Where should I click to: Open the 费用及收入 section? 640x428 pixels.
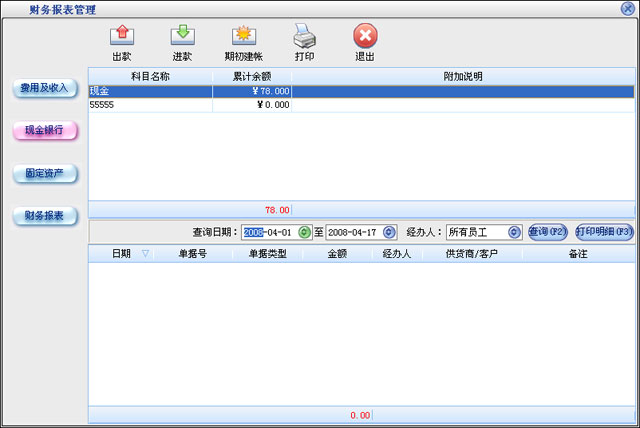click(45, 88)
